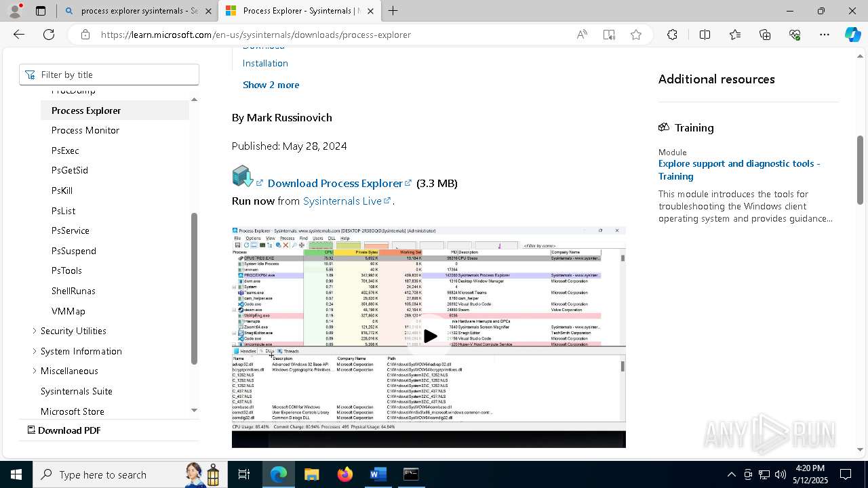This screenshot has width=868, height=488.
Task: Play the Process Explorer video
Action: 430,336
